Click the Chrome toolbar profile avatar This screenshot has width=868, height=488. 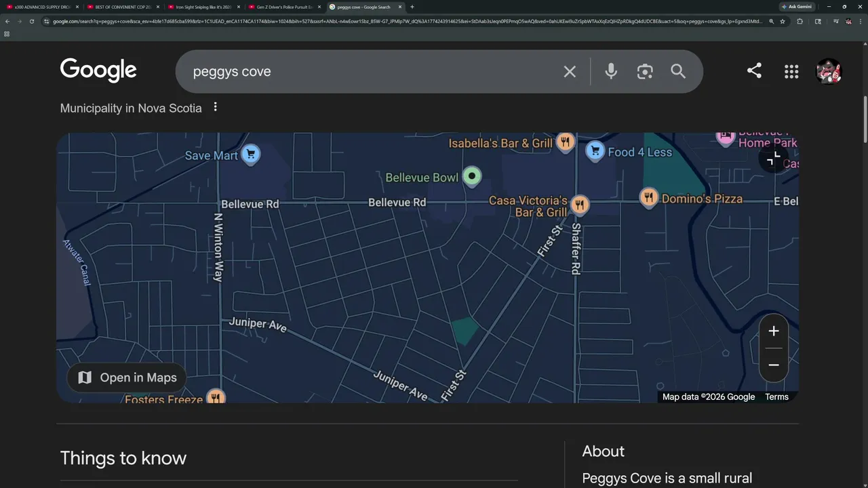pyautogui.click(x=848, y=21)
